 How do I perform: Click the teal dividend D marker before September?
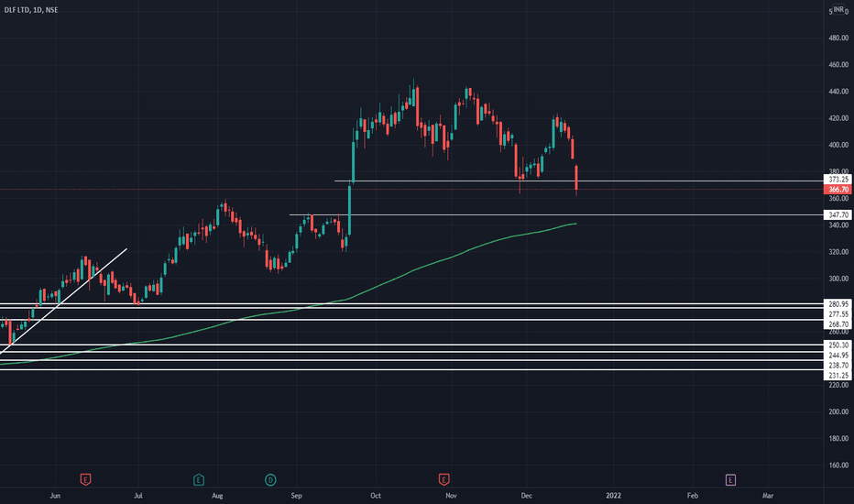(270, 479)
